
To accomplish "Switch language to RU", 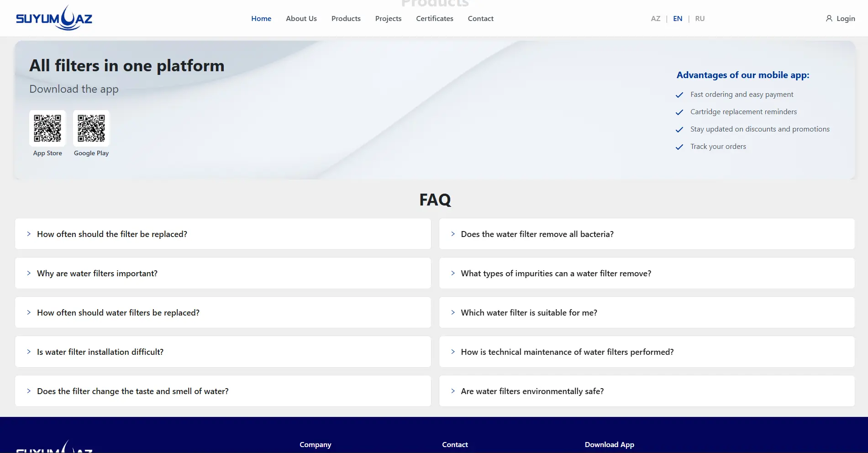I will pyautogui.click(x=700, y=19).
